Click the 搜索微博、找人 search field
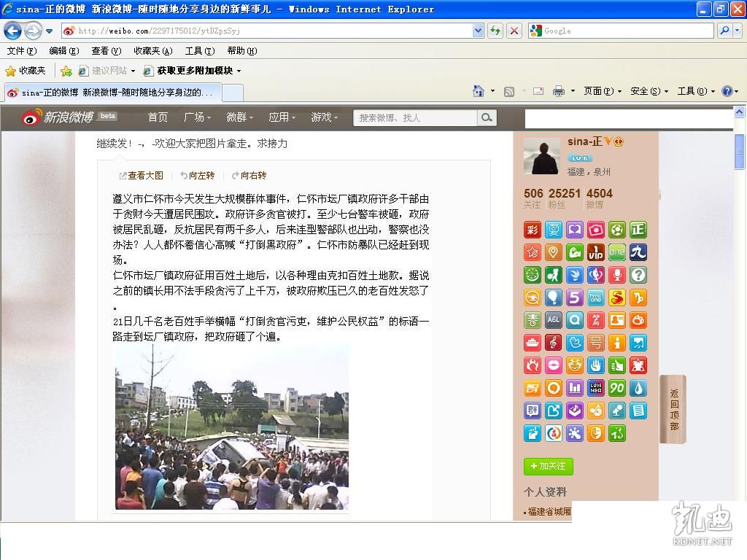The width and height of the screenshot is (747, 560). point(415,117)
